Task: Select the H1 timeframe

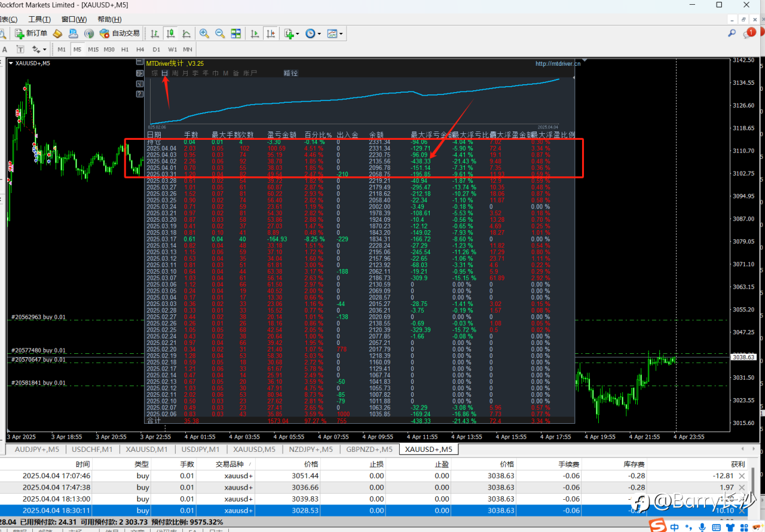Action: pos(125,50)
